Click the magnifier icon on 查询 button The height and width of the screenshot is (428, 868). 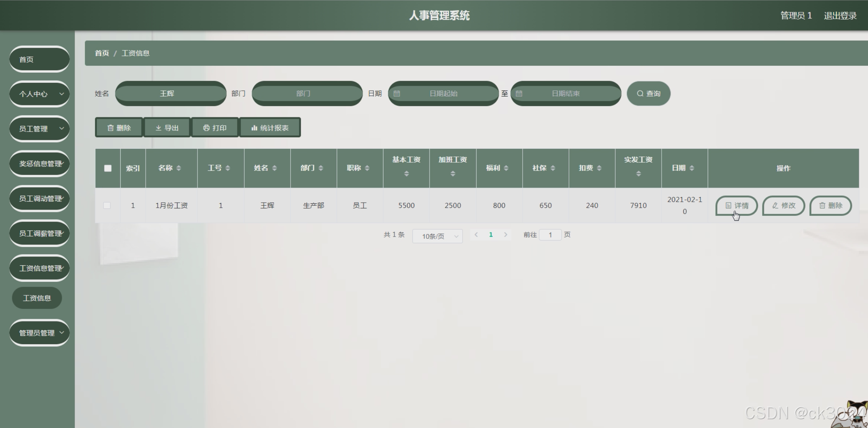640,93
